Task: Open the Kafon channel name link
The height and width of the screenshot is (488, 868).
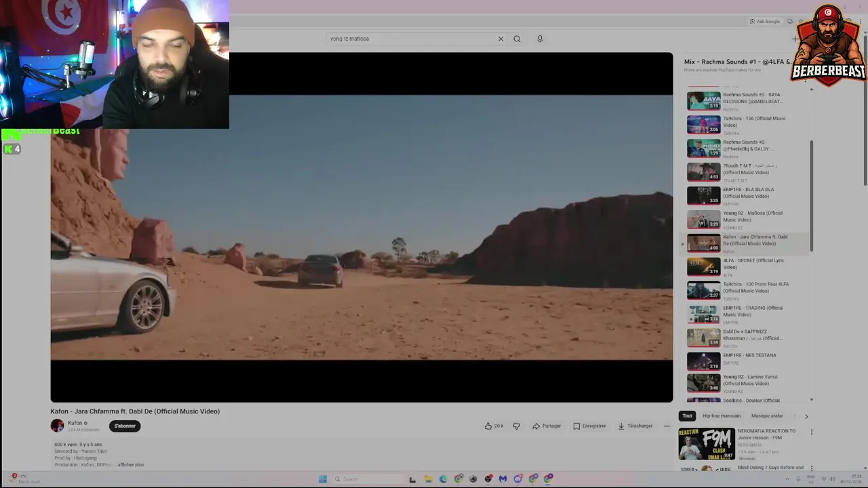Action: point(75,423)
